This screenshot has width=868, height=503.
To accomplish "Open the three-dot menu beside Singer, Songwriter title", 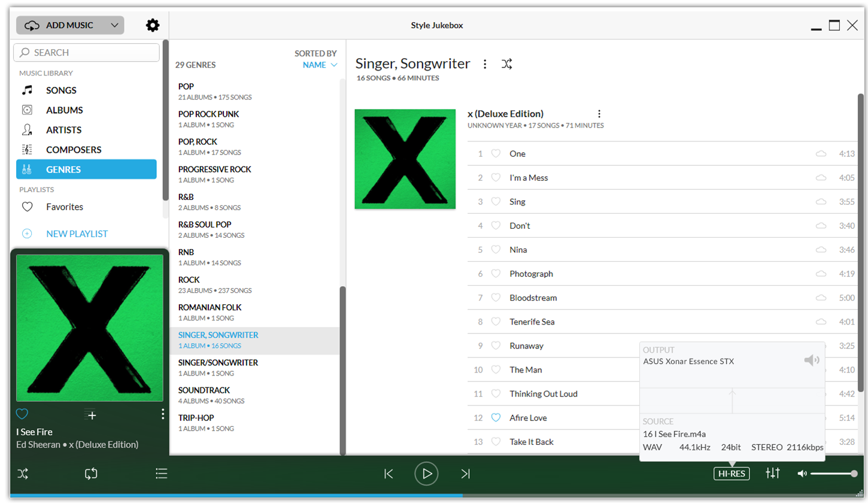I will tap(485, 64).
